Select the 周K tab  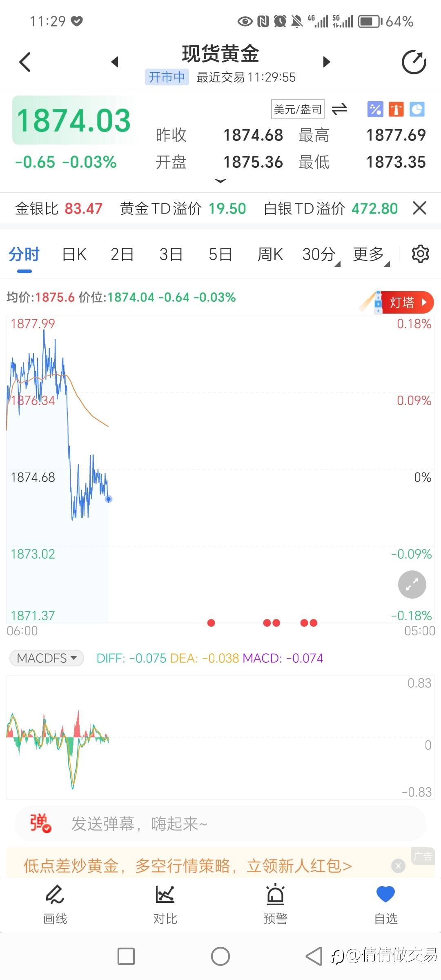click(x=270, y=254)
